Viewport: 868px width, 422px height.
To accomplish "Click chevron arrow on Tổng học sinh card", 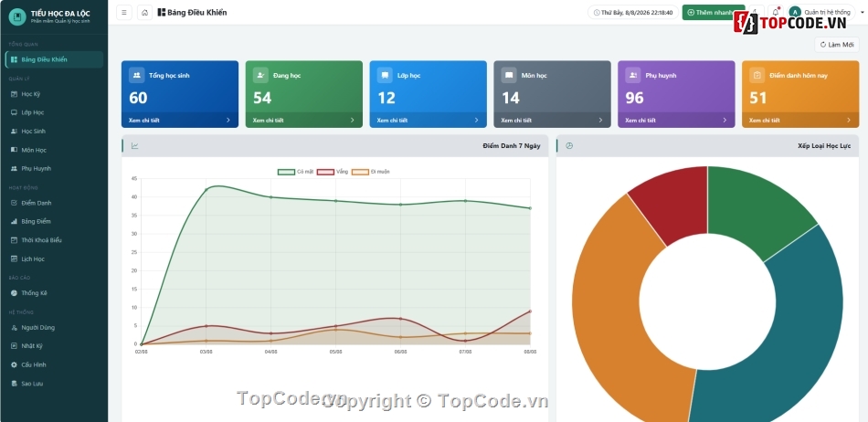I will pyautogui.click(x=228, y=120).
